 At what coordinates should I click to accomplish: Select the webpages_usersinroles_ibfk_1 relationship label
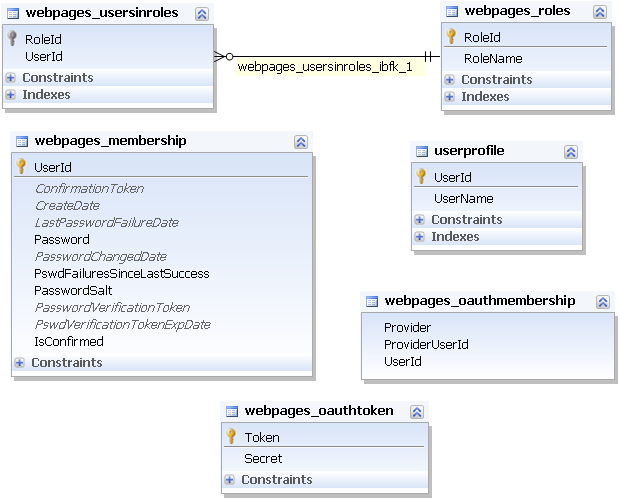coord(325,67)
